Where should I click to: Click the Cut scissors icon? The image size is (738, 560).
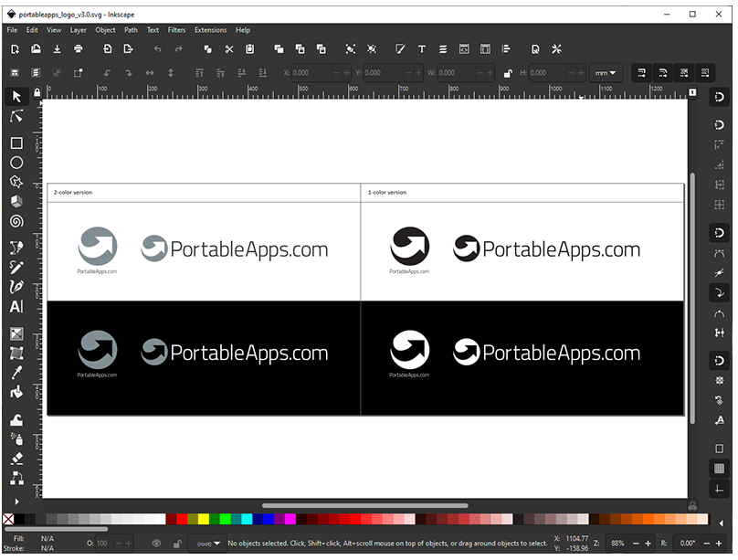(229, 49)
